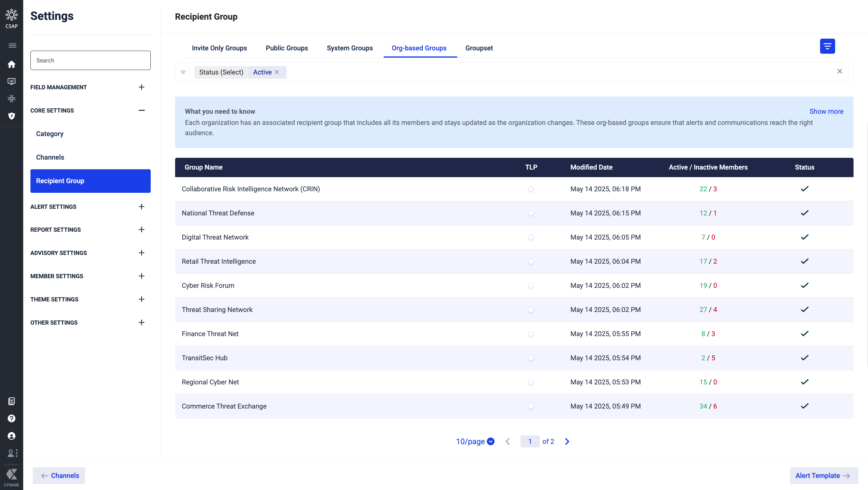
Task: Open the blue filter button at top right
Action: (827, 46)
